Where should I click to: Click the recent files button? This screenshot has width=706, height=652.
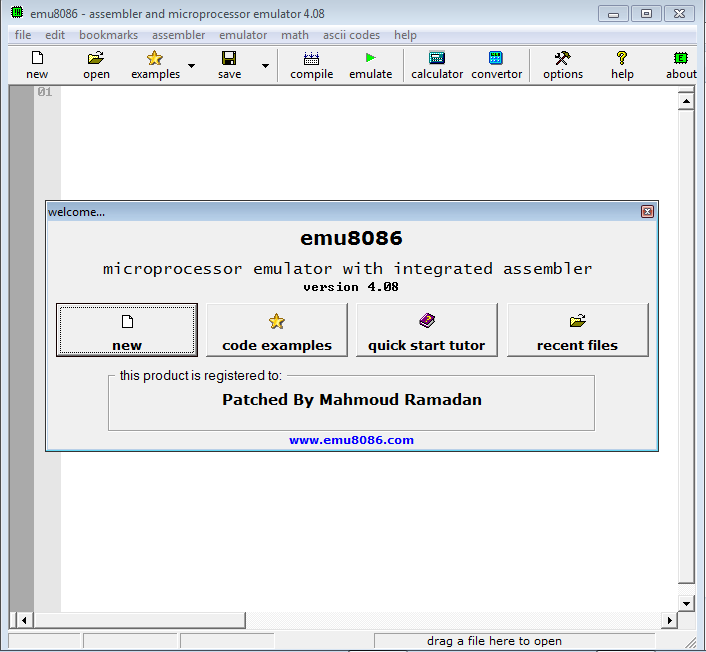(577, 330)
